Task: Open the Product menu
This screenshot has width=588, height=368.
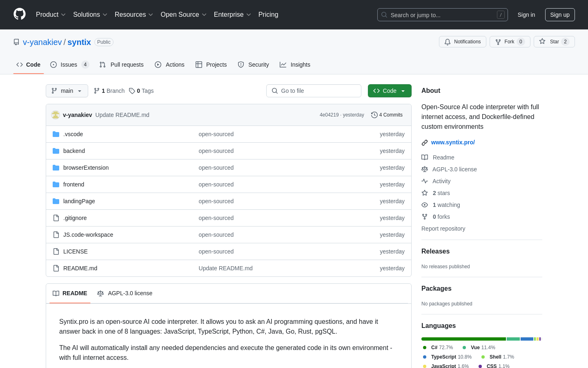Action: [51, 15]
